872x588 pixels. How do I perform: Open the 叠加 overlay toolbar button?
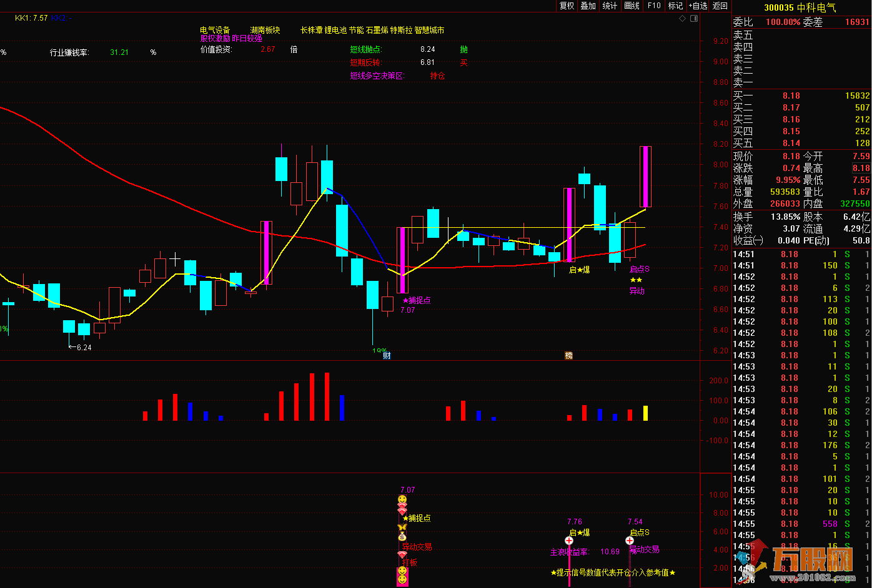click(588, 6)
